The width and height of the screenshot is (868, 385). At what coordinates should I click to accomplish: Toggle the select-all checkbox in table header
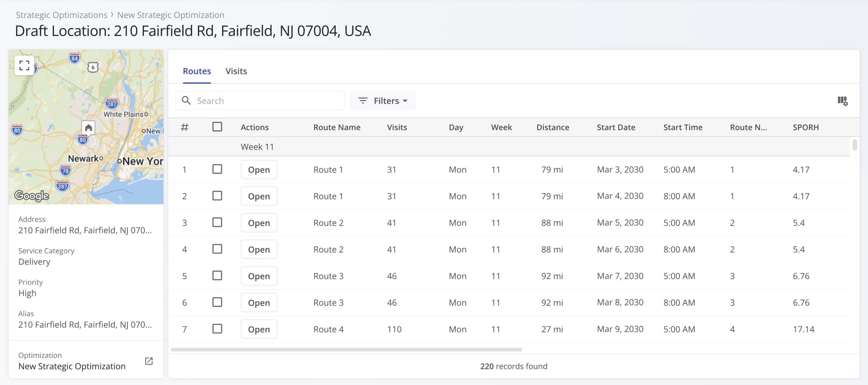tap(217, 126)
